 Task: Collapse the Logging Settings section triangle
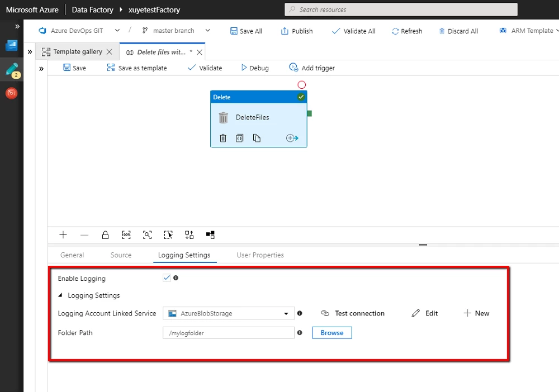pos(60,295)
